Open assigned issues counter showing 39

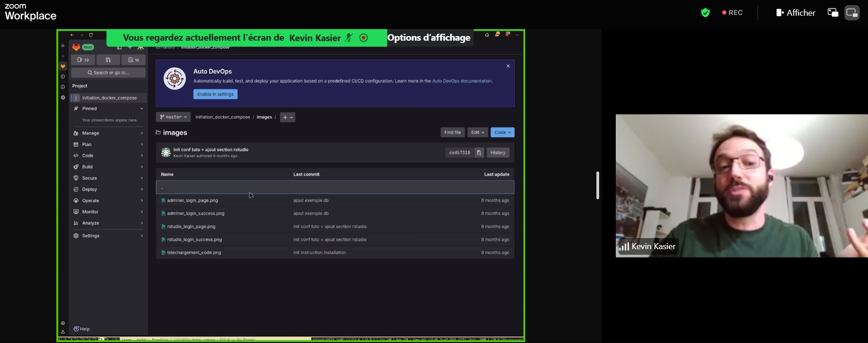tap(83, 60)
